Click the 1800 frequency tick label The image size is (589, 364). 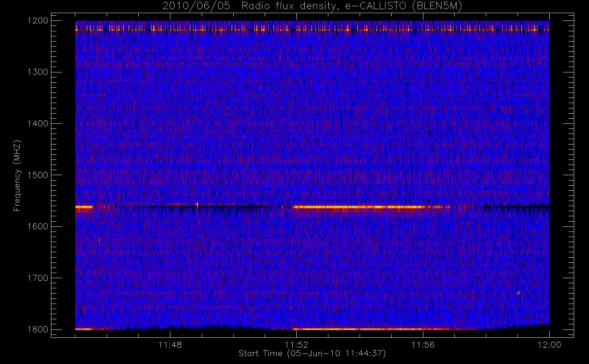tap(38, 329)
